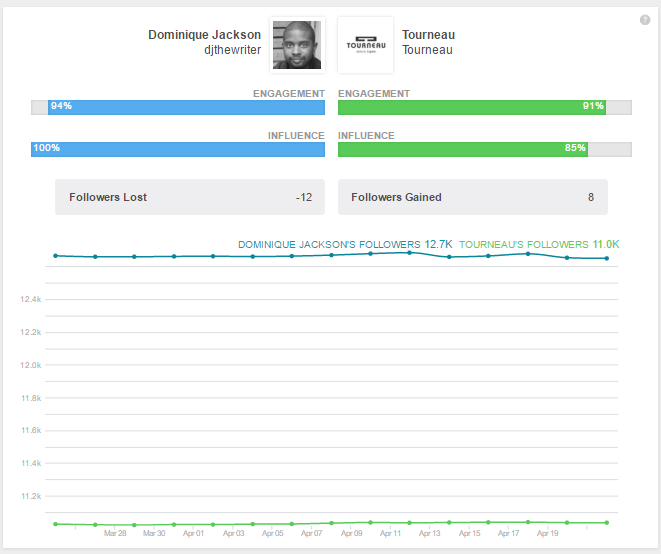Click the djthewriter handle
The height and width of the screenshot is (554, 661).
(233, 50)
